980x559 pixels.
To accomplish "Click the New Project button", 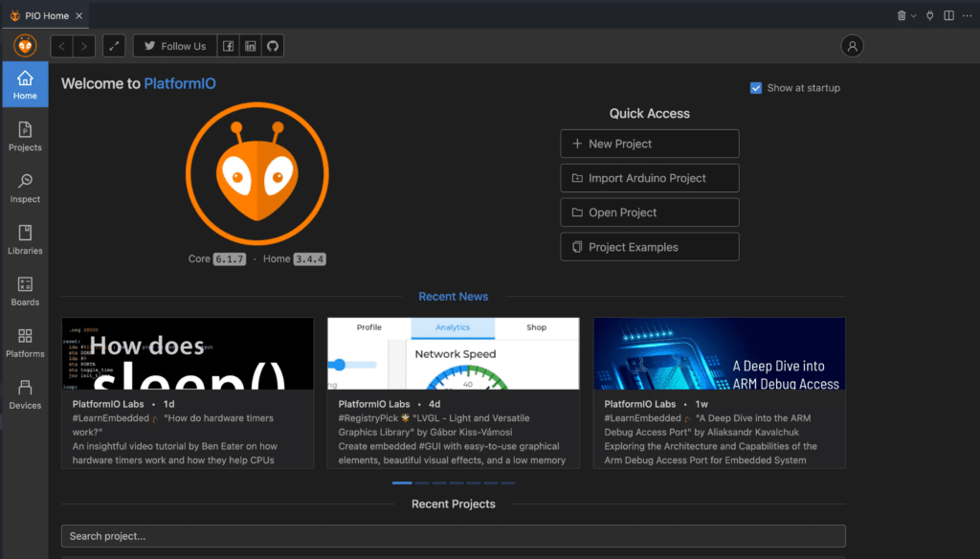I will pyautogui.click(x=649, y=144).
